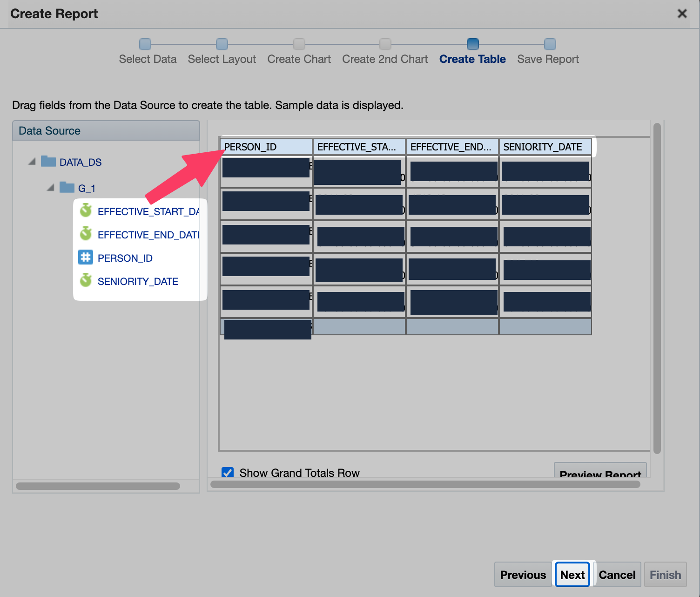
Task: Select the PERSON_ID column header
Action: (x=266, y=147)
